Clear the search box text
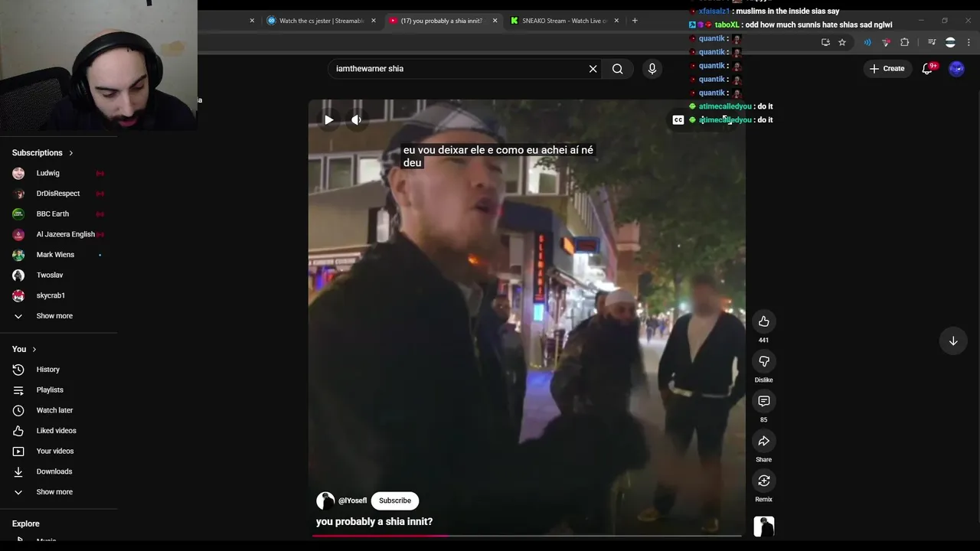The width and height of the screenshot is (980, 551). pos(593,69)
